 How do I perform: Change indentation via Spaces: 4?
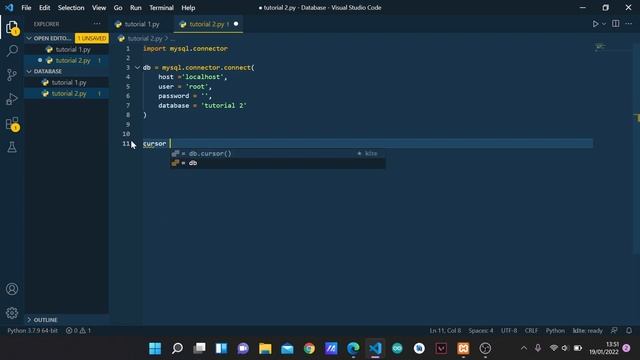[x=481, y=330]
